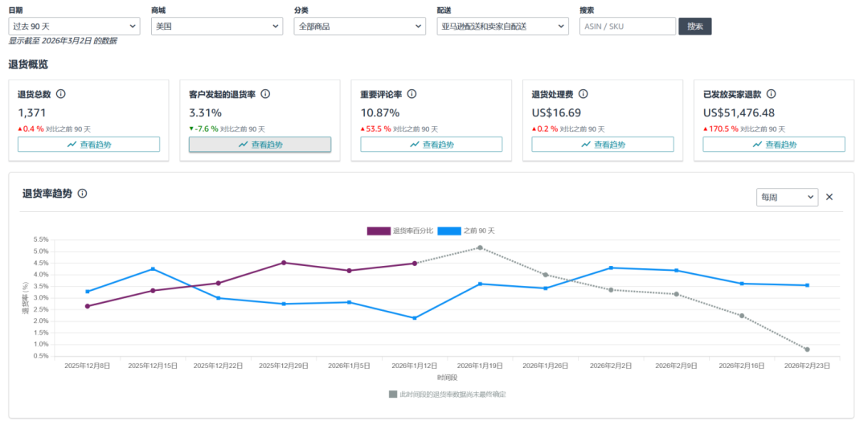The width and height of the screenshot is (868, 425).
Task: Click info icon beside 退货率趋势 title
Action: (82, 194)
